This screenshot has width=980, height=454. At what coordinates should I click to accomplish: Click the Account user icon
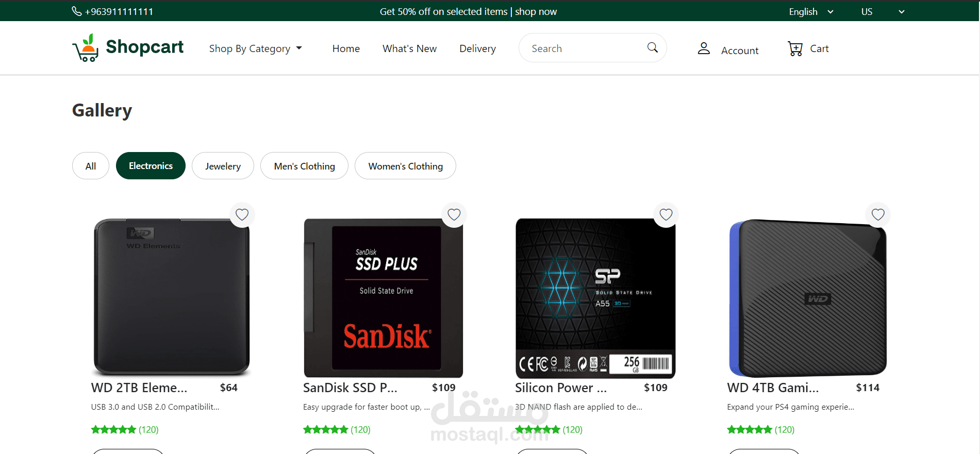click(704, 48)
